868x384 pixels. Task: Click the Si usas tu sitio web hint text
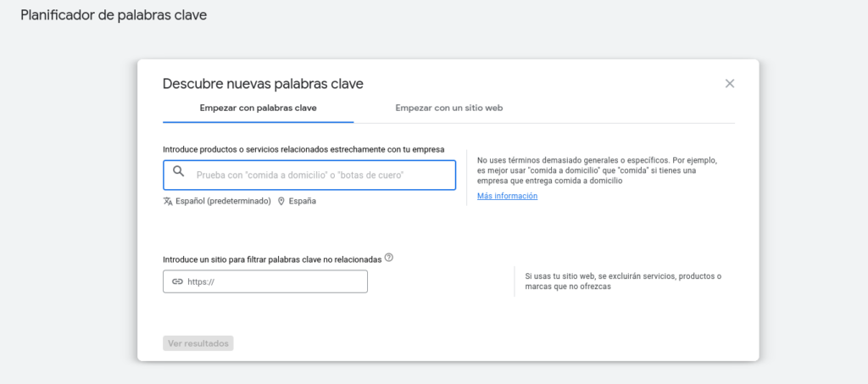coord(623,281)
